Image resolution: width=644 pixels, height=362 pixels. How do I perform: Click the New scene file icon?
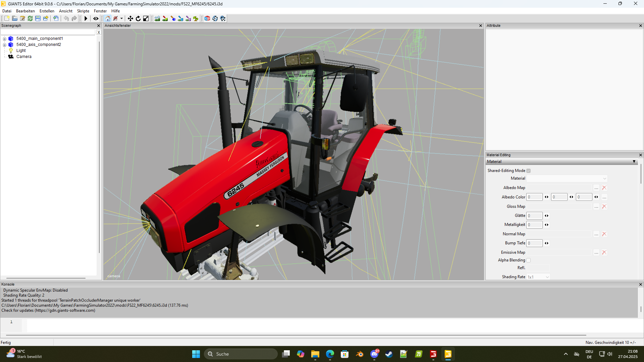click(7, 18)
